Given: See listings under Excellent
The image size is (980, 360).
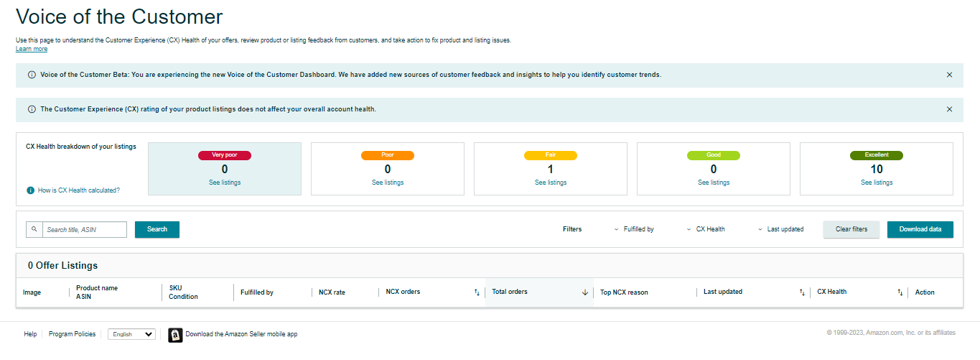Looking at the screenshot, I should pos(877,183).
